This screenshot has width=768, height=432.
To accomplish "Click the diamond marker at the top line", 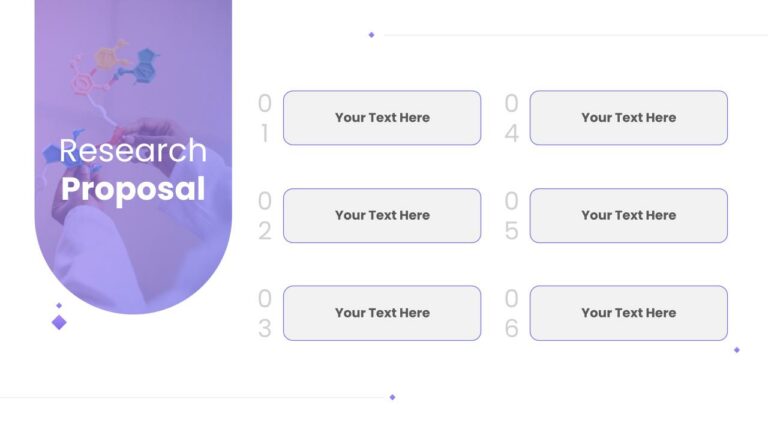I will tap(371, 35).
